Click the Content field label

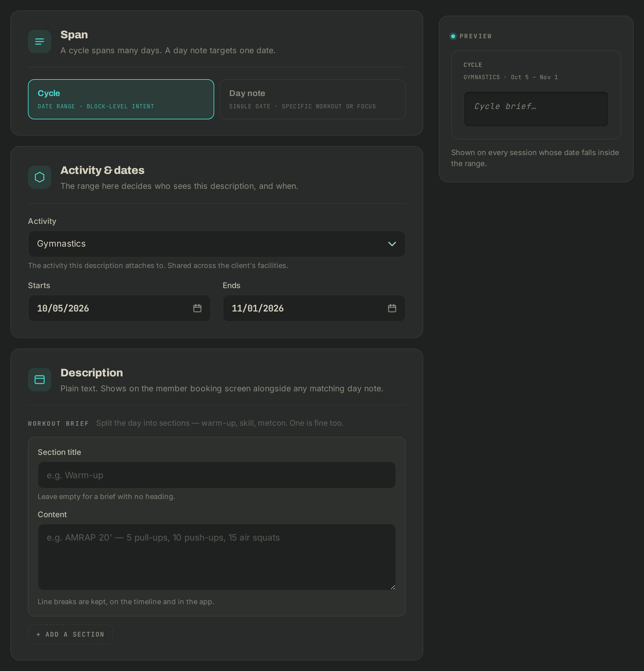[x=52, y=515]
